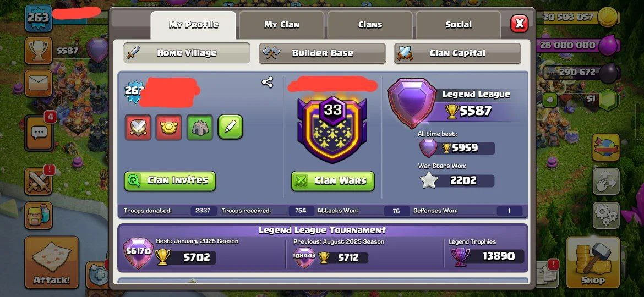Switch to the Clans tab
The width and height of the screenshot is (644, 297).
click(x=370, y=25)
